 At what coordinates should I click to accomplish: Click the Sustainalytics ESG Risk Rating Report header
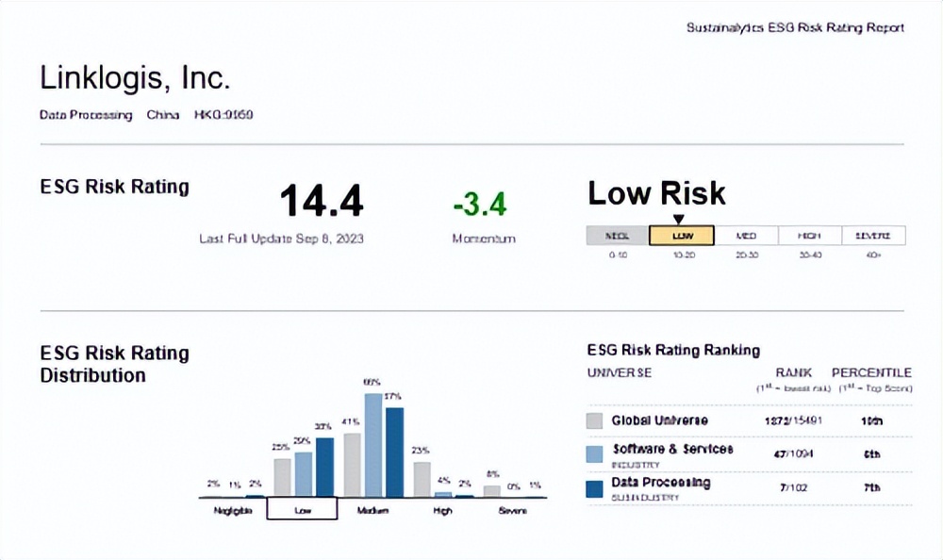click(795, 27)
